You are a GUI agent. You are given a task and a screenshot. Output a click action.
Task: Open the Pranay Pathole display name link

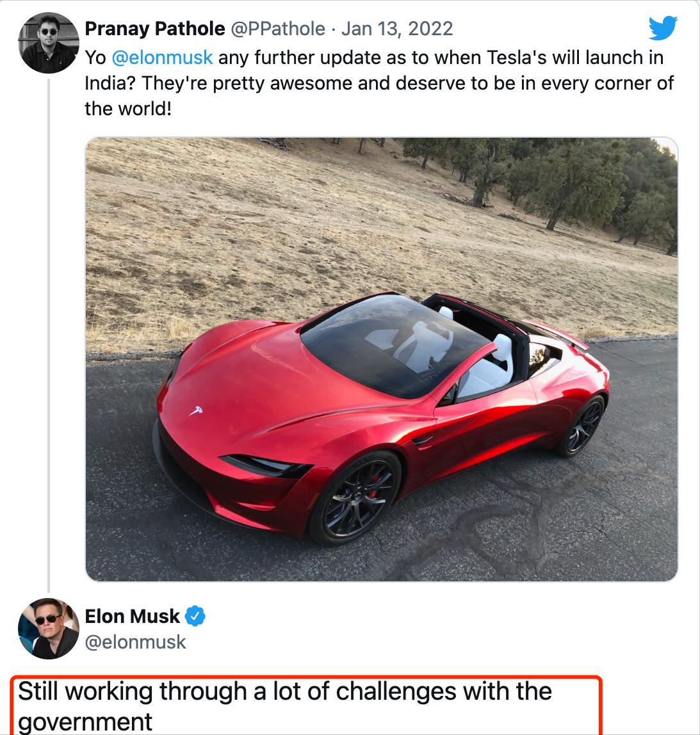pos(155,29)
